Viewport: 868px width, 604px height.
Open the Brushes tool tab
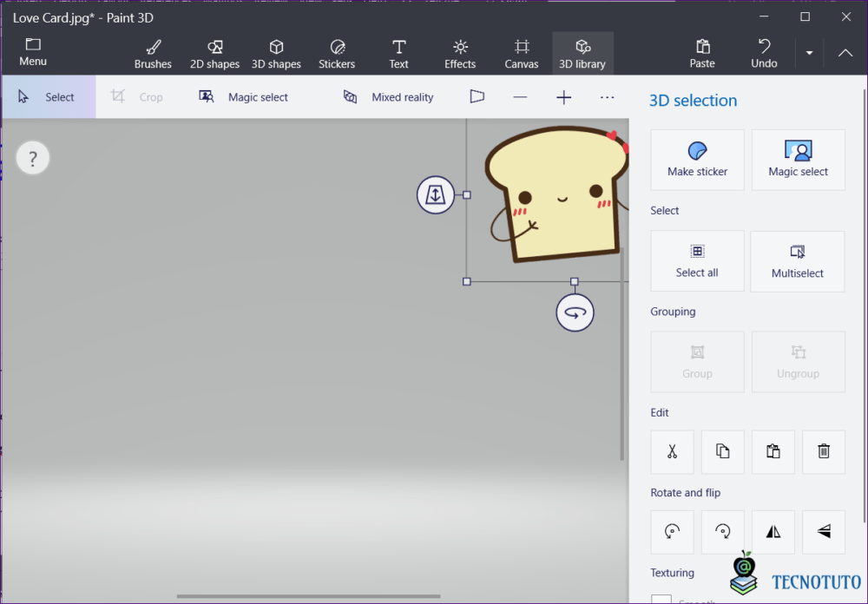[153, 55]
